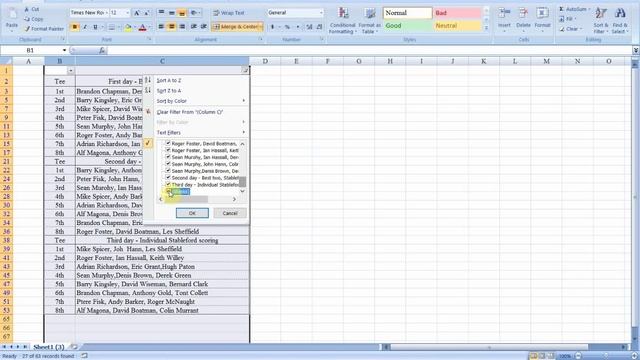Open the font name dropdown
The height and width of the screenshot is (360, 640).
point(107,13)
